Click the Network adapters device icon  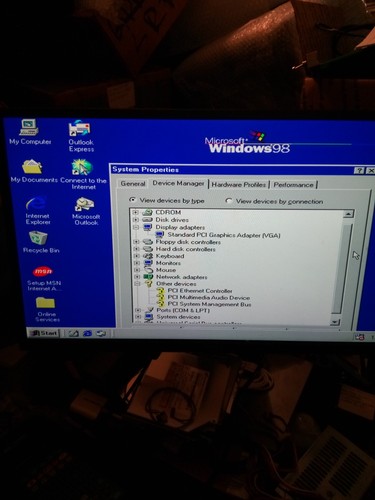(x=148, y=277)
